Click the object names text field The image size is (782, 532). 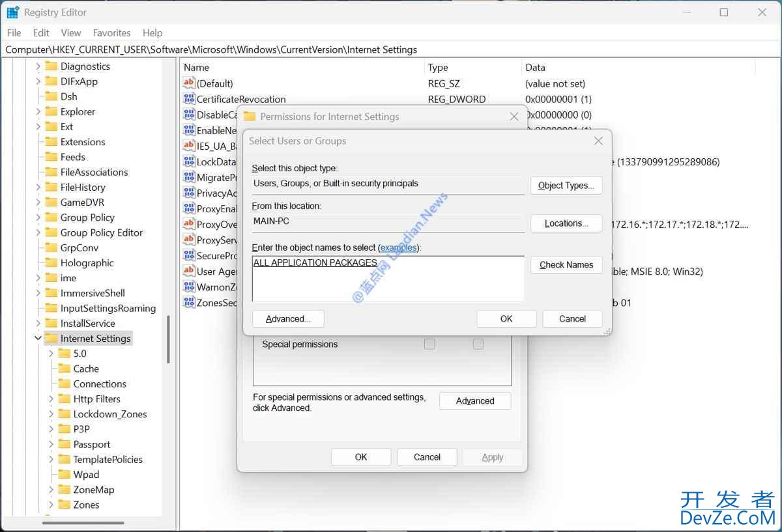click(x=388, y=281)
